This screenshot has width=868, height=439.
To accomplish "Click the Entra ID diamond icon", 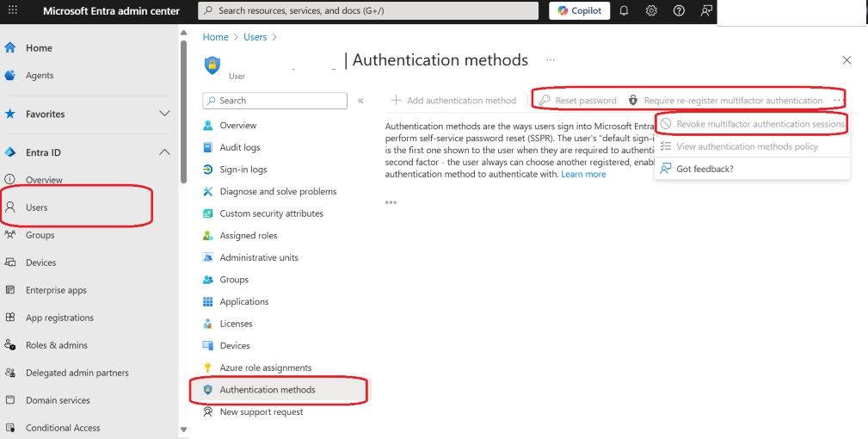I will tap(10, 152).
